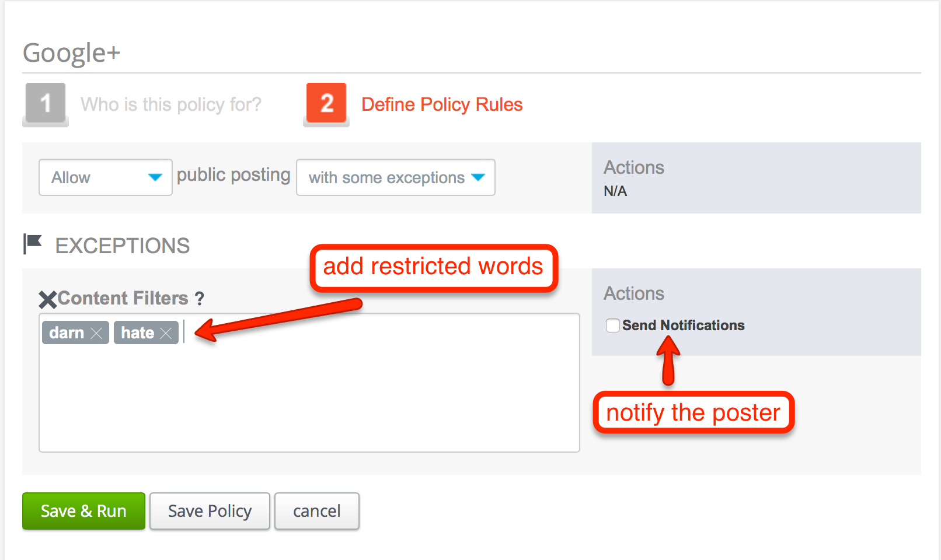
Task: Select the 'hate' word tag
Action: pyautogui.click(x=137, y=333)
